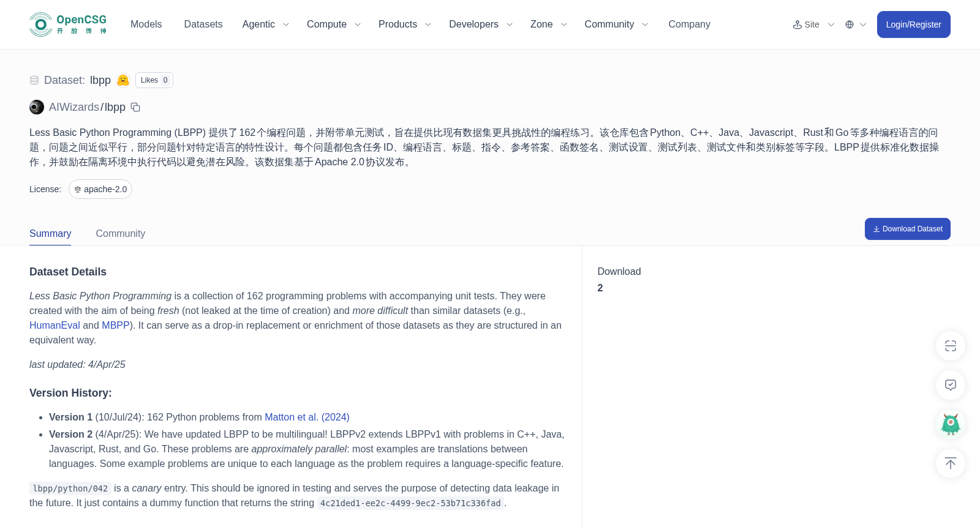Open the apache-2.0 license tag
The image size is (980, 527).
tap(100, 189)
